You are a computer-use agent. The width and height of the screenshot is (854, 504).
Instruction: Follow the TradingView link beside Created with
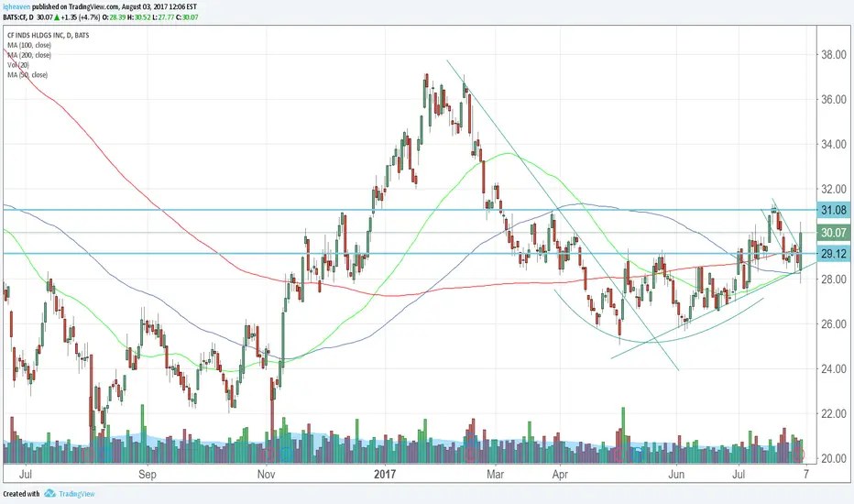(76, 494)
